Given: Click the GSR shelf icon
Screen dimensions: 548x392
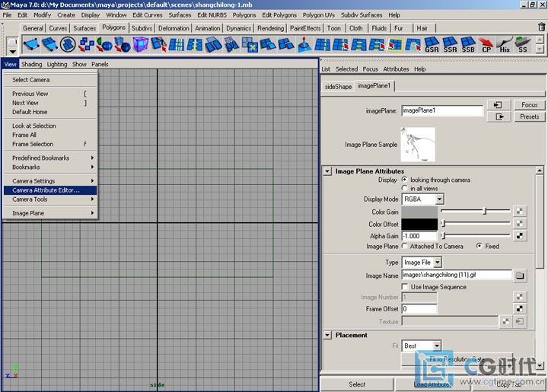Looking at the screenshot, I should [432, 45].
